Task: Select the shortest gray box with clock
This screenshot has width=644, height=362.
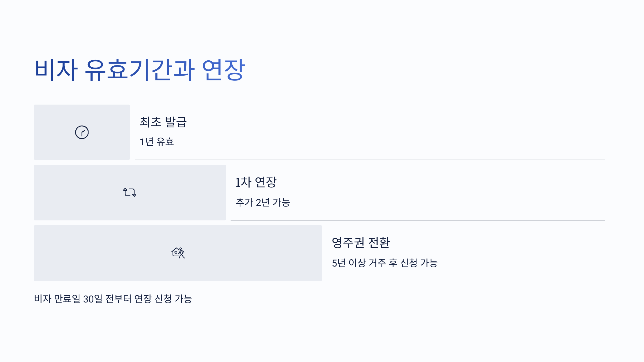Action: click(82, 132)
